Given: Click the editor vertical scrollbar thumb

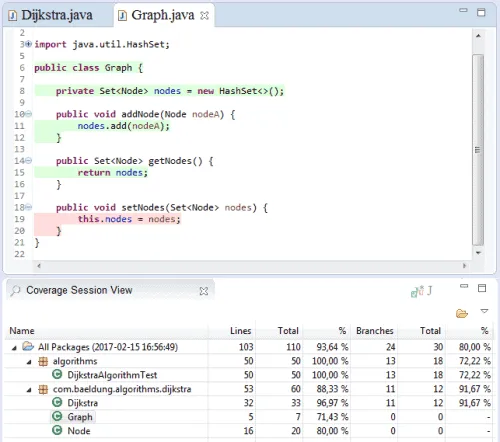Looking at the screenshot, I should (x=478, y=150).
